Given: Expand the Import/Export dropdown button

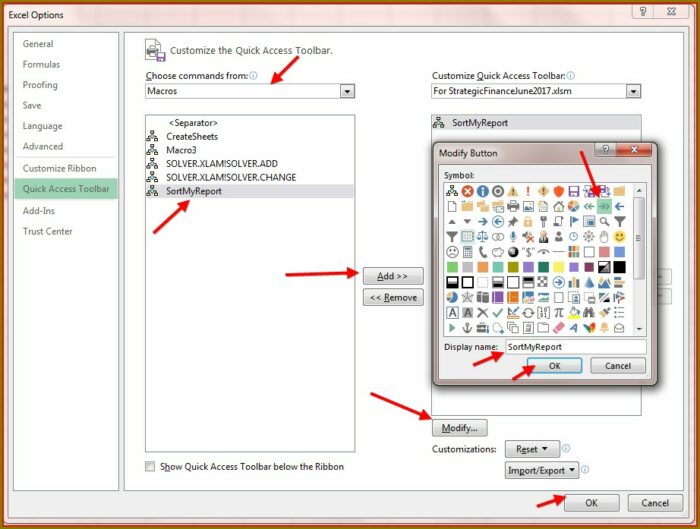Looking at the screenshot, I should (x=542, y=470).
